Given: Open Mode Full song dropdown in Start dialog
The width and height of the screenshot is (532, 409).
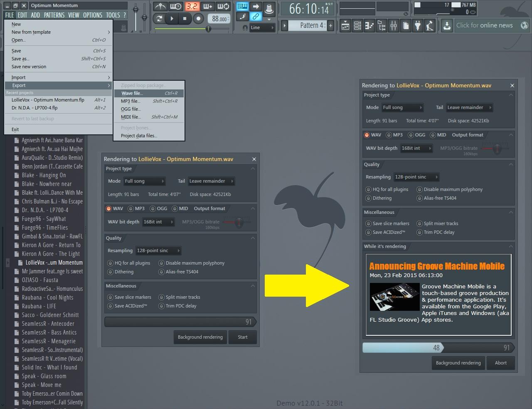Looking at the screenshot, I should [144, 181].
